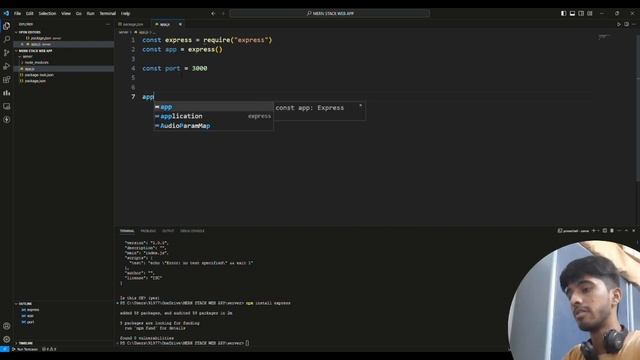The width and height of the screenshot is (640, 360).
Task: Click the title bar search box
Action: click(x=330, y=13)
